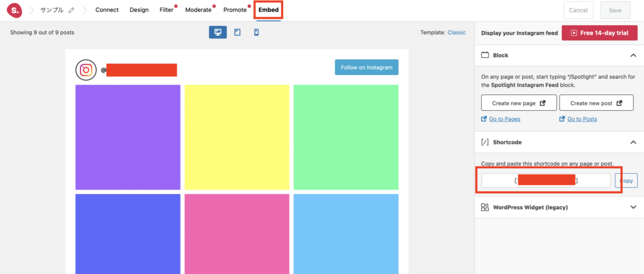Switch to the Design tab

click(x=140, y=10)
